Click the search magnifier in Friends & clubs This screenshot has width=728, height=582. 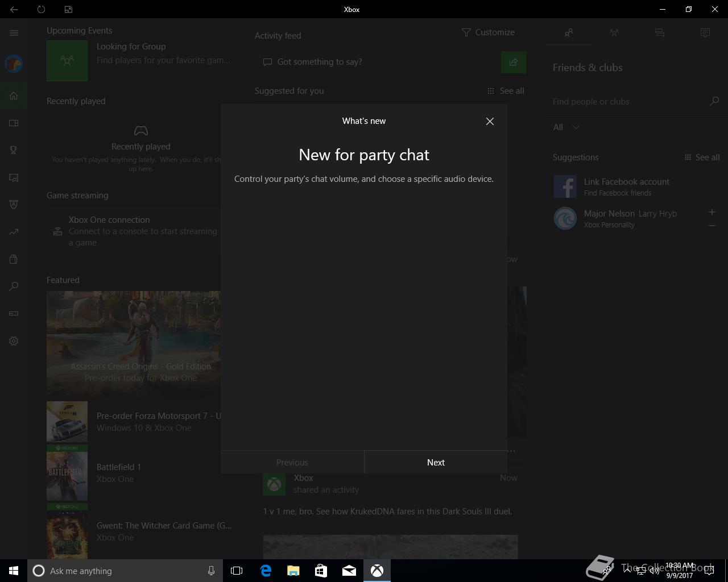coord(714,101)
